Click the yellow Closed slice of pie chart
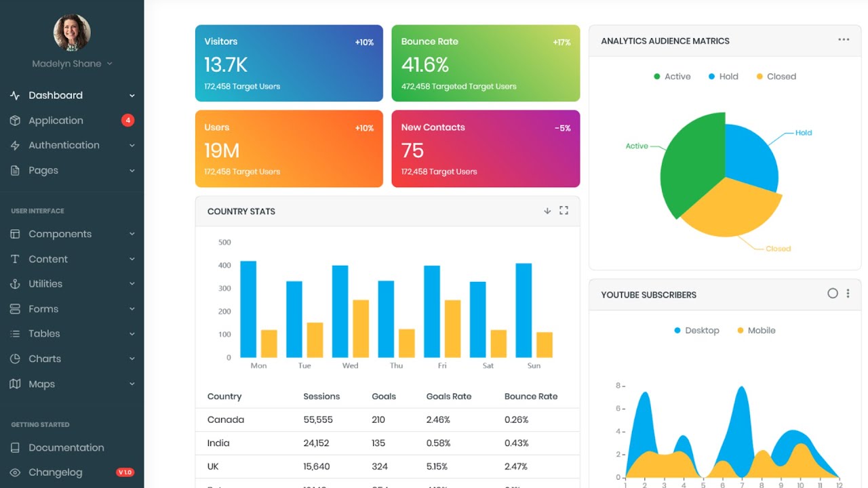 pos(732,210)
